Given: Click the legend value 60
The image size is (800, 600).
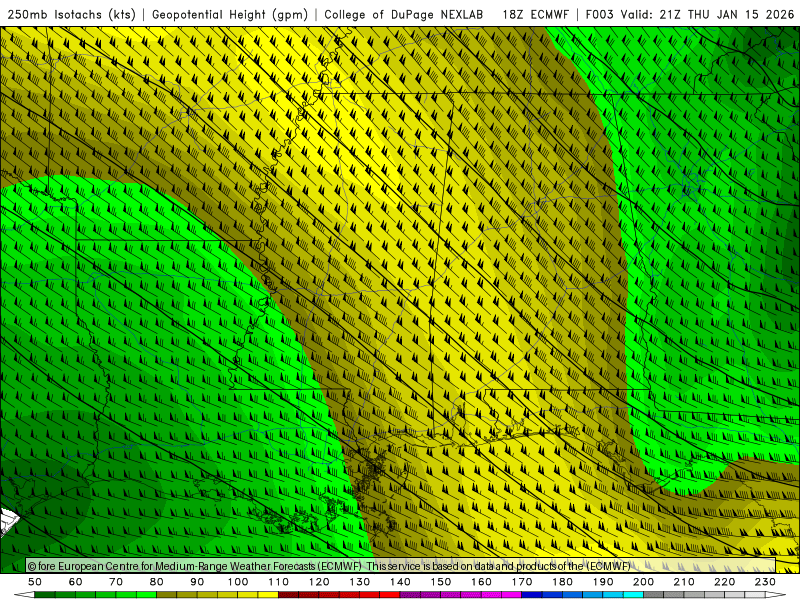Looking at the screenshot, I should click(x=76, y=582).
